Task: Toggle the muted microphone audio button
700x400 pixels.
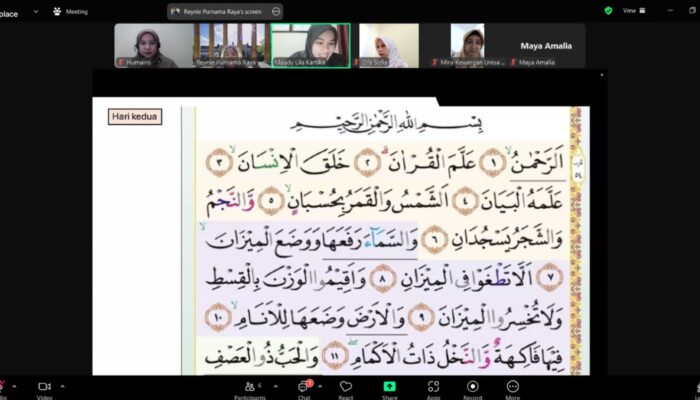Action: tap(2, 390)
